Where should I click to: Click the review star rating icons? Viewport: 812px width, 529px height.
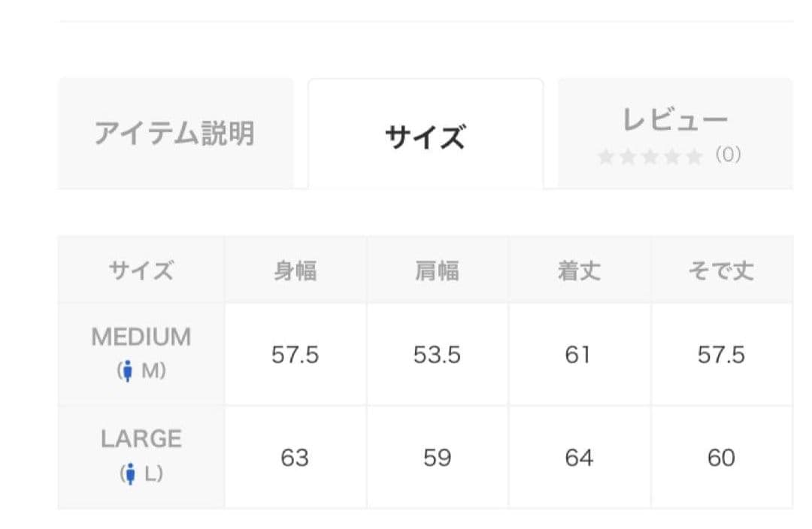(650, 156)
